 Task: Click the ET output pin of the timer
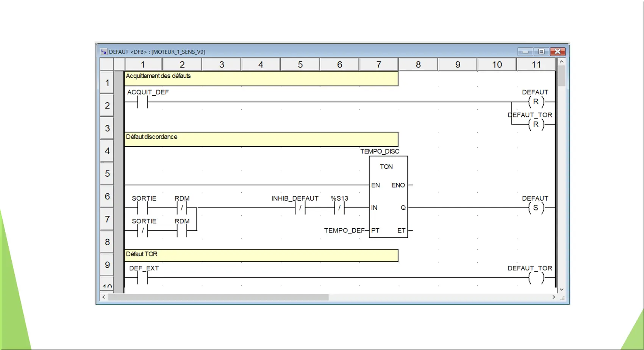click(402, 230)
